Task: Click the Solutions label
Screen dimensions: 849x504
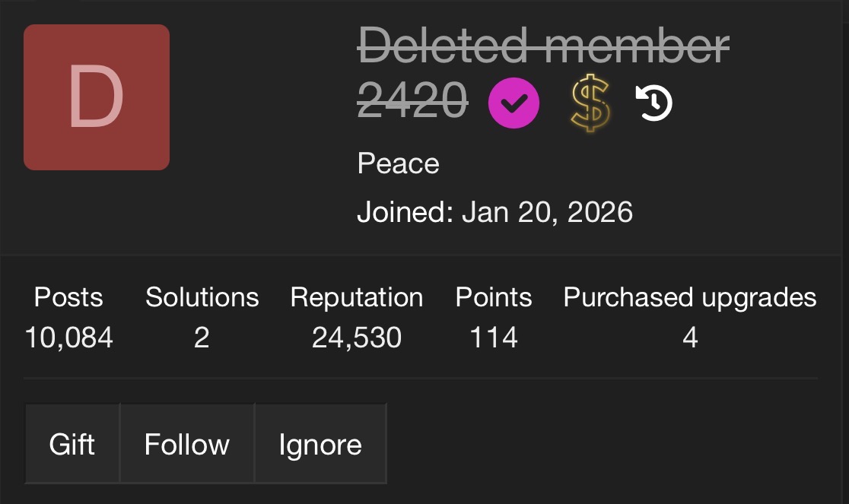Action: 202,297
